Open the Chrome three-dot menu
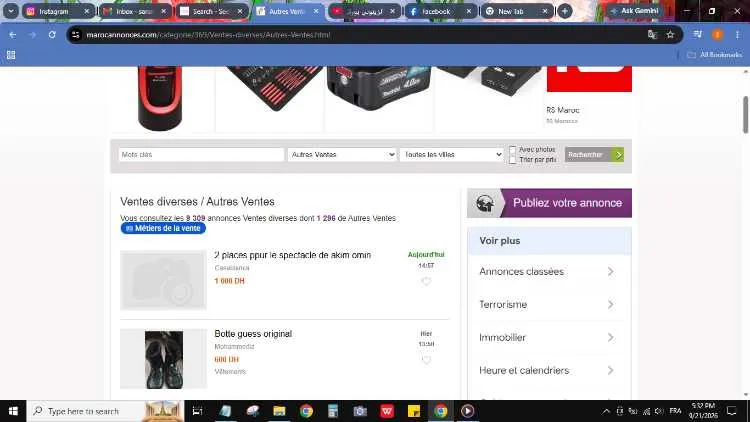Viewport: 750px width, 422px height. pyautogui.click(x=737, y=34)
